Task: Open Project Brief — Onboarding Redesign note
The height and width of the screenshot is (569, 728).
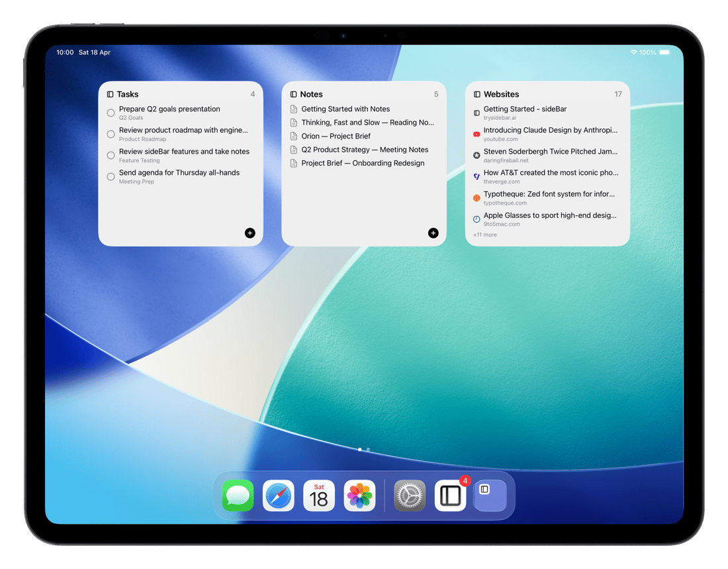Action: click(363, 163)
